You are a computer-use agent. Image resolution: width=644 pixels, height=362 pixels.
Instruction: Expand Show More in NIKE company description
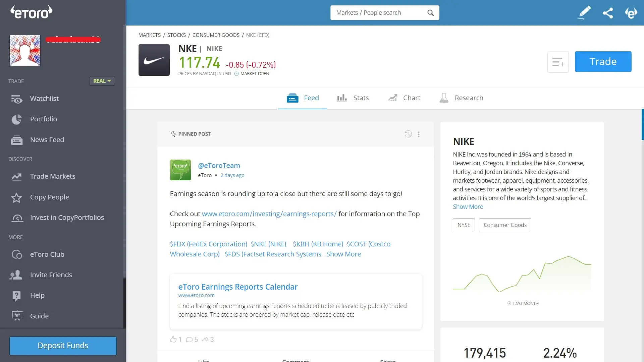coord(468,206)
